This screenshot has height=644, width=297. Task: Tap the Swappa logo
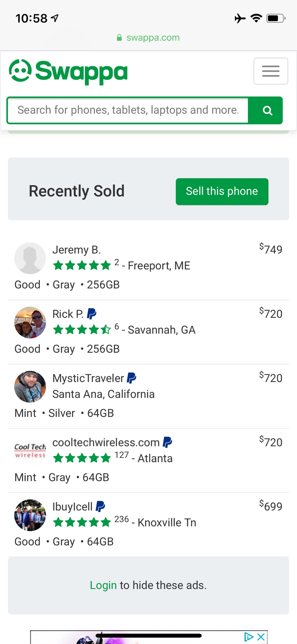click(x=68, y=71)
